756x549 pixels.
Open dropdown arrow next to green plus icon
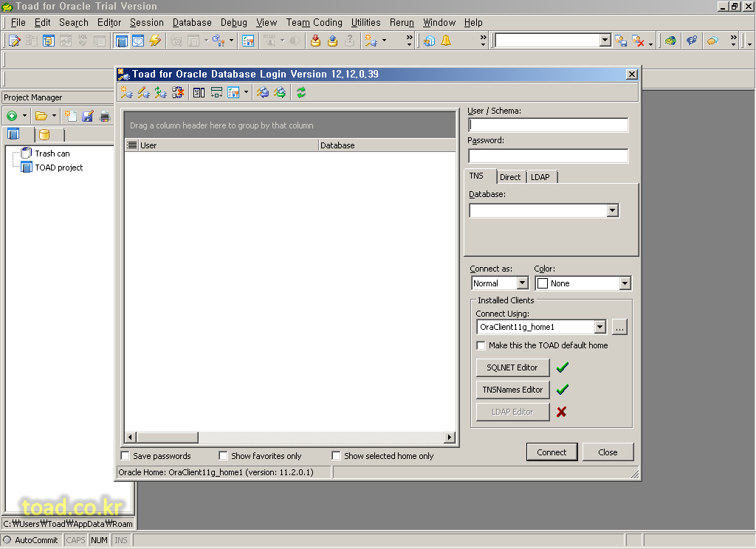pos(24,116)
